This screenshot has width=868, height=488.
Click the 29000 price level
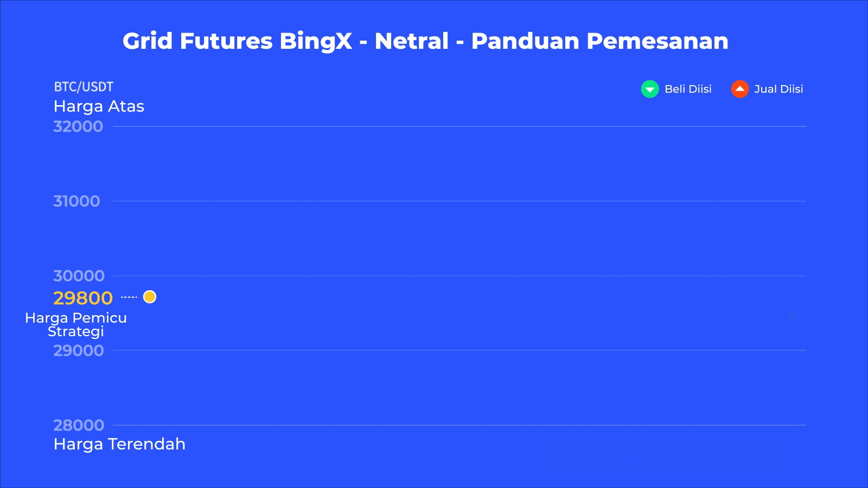(x=79, y=350)
